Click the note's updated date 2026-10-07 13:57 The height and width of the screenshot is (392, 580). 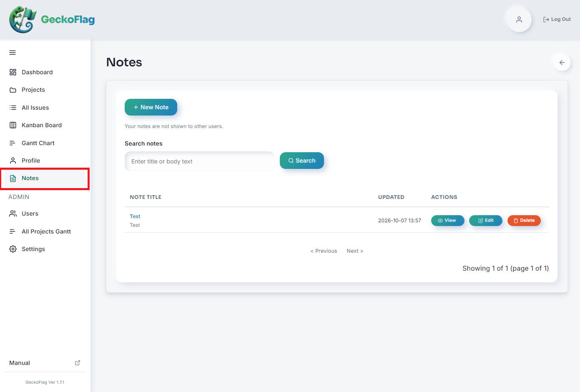click(x=399, y=221)
